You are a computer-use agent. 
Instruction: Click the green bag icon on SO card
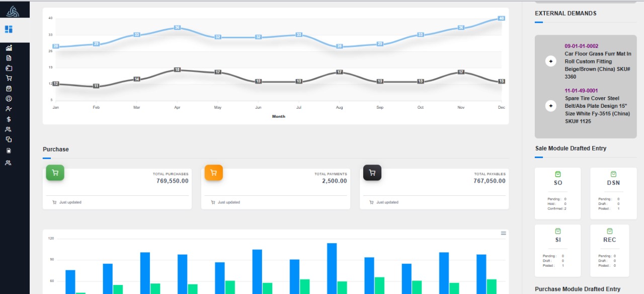click(x=557, y=174)
